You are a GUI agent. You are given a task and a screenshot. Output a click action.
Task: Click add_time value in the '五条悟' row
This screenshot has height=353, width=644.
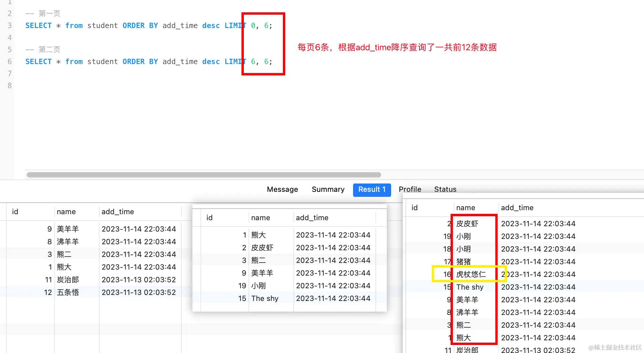[x=139, y=293]
